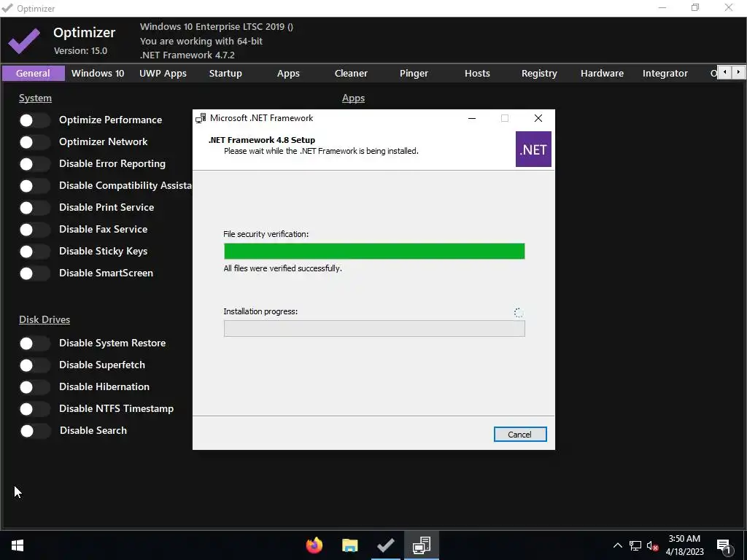This screenshot has width=747, height=560.
Task: Toggle Disable System Restore switch
Action: [x=34, y=343]
